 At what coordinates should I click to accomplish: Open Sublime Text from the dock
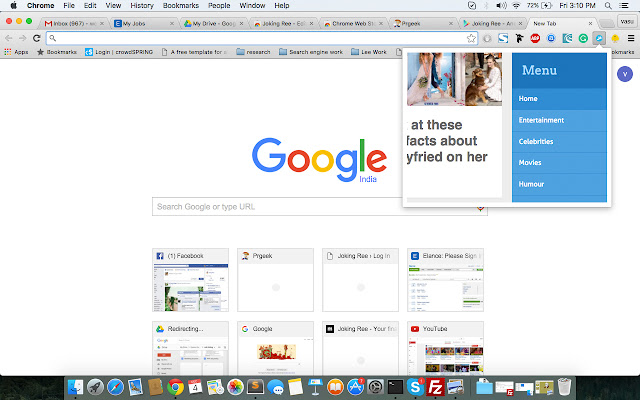coord(256,387)
